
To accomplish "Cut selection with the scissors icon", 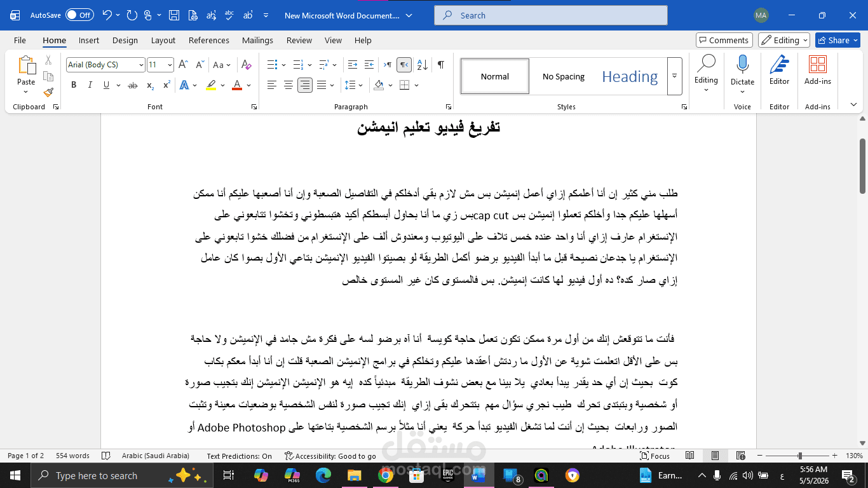I will [x=48, y=60].
